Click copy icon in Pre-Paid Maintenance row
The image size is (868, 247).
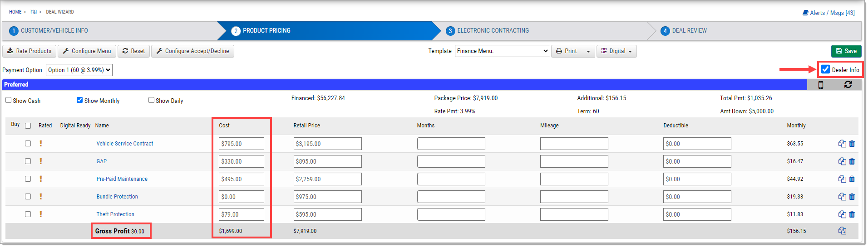click(x=842, y=179)
